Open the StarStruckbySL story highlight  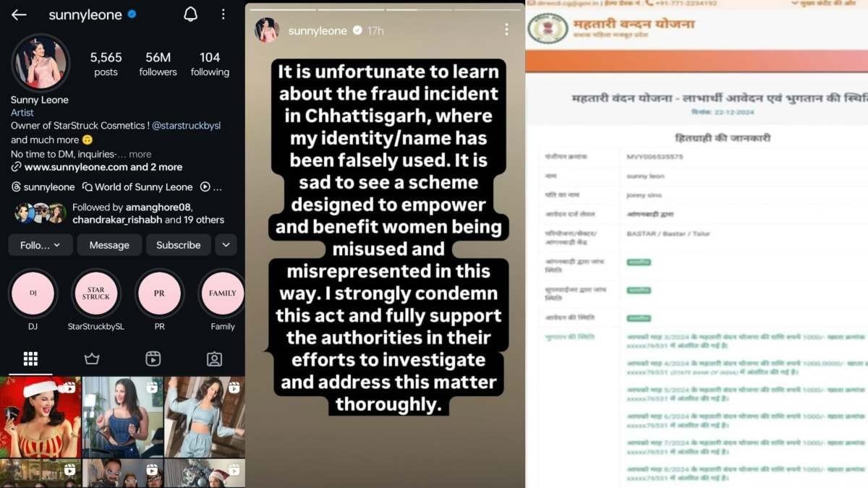pyautogui.click(x=96, y=294)
